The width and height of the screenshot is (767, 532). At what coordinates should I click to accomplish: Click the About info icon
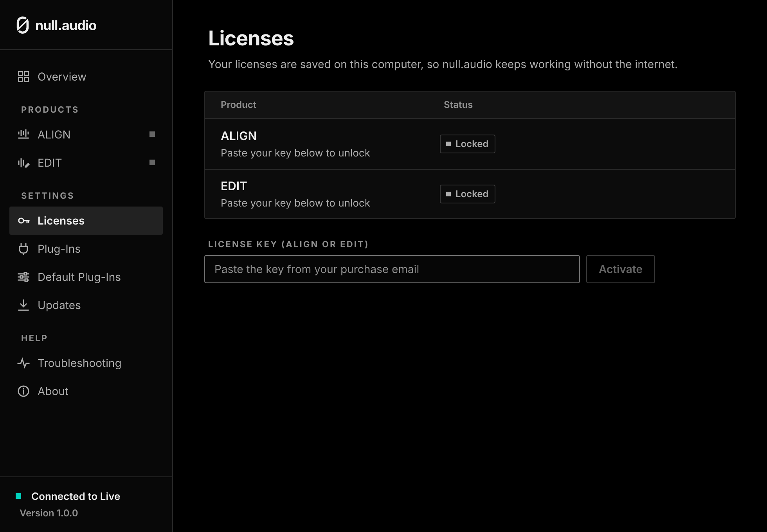click(x=23, y=391)
